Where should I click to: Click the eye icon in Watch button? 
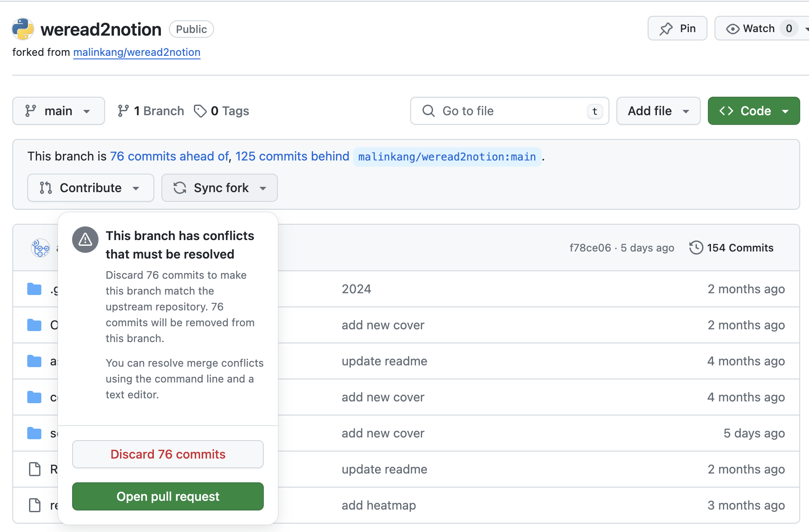point(732,29)
